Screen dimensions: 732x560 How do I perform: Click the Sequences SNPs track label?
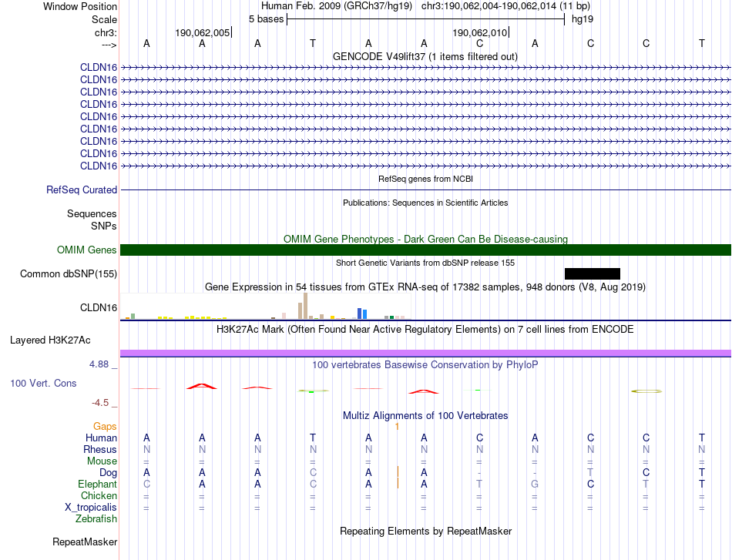click(92, 220)
